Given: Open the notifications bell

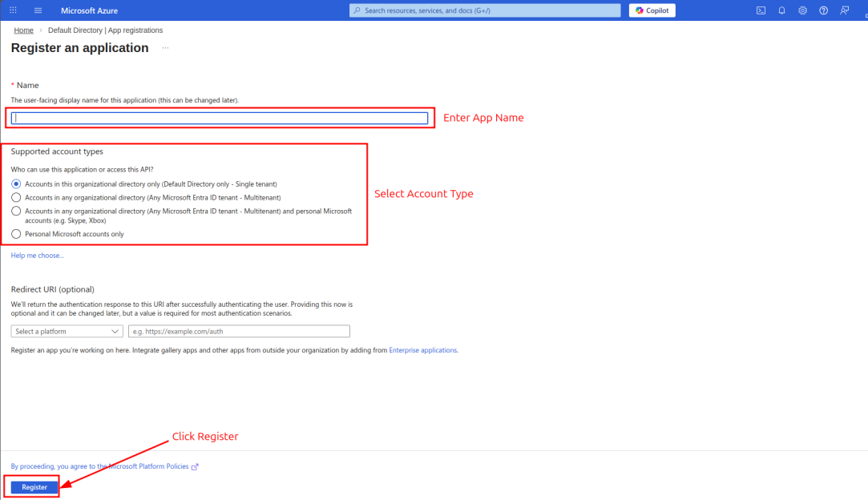Looking at the screenshot, I should (x=781, y=10).
